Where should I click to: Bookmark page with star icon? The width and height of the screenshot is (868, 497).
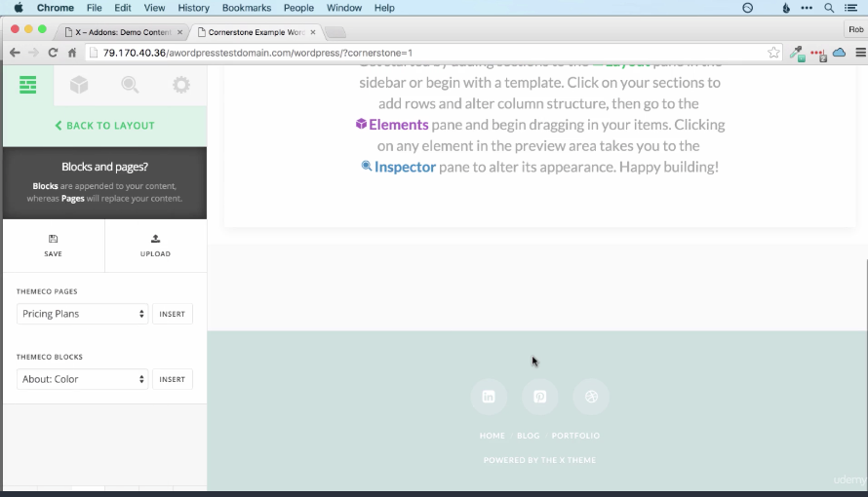pos(773,53)
